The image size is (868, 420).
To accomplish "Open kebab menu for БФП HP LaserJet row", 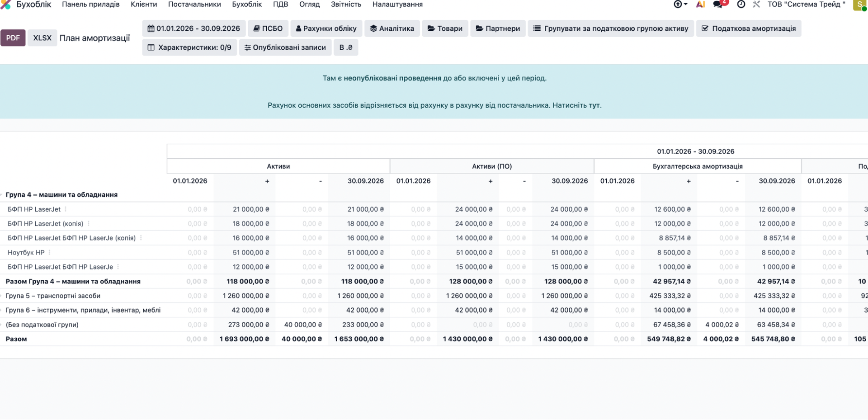I will pyautogui.click(x=66, y=209).
